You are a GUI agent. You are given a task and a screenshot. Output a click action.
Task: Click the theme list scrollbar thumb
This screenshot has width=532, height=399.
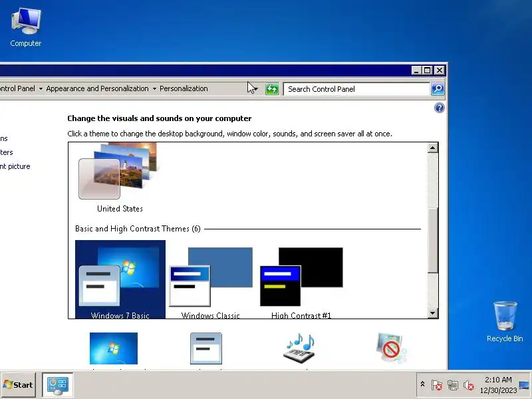(x=432, y=240)
